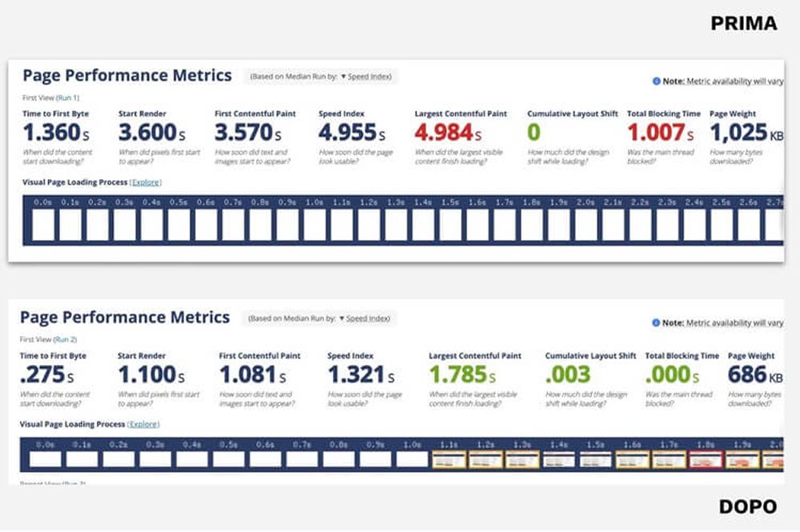Open the Run 1 link under First View

pos(68,96)
